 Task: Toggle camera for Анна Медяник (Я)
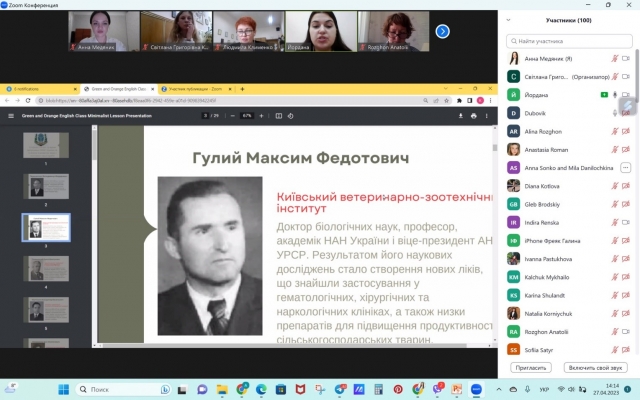click(626, 58)
